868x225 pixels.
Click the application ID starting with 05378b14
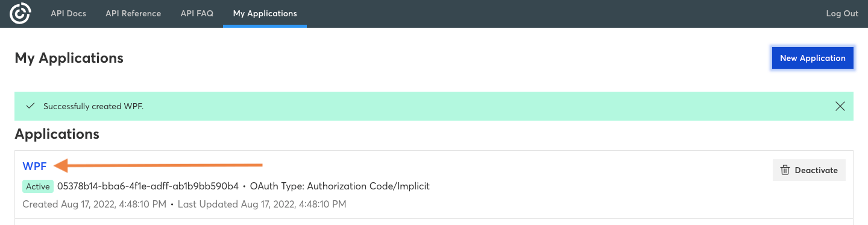pyautogui.click(x=148, y=186)
